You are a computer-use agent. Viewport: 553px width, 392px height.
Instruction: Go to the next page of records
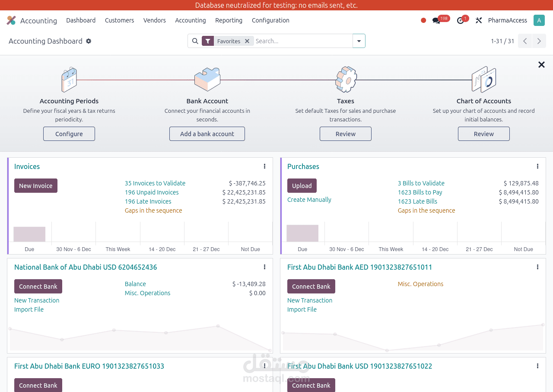539,41
